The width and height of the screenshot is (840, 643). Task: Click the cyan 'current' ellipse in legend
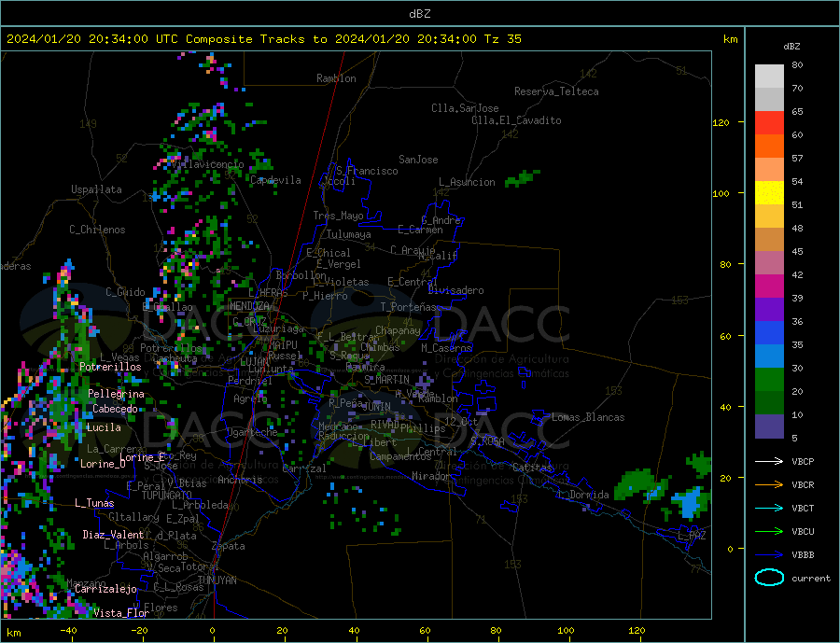click(x=769, y=578)
